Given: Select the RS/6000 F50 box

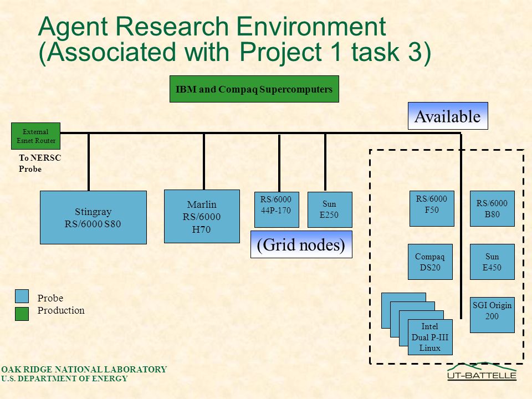Looking at the screenshot, I should coord(432,209).
